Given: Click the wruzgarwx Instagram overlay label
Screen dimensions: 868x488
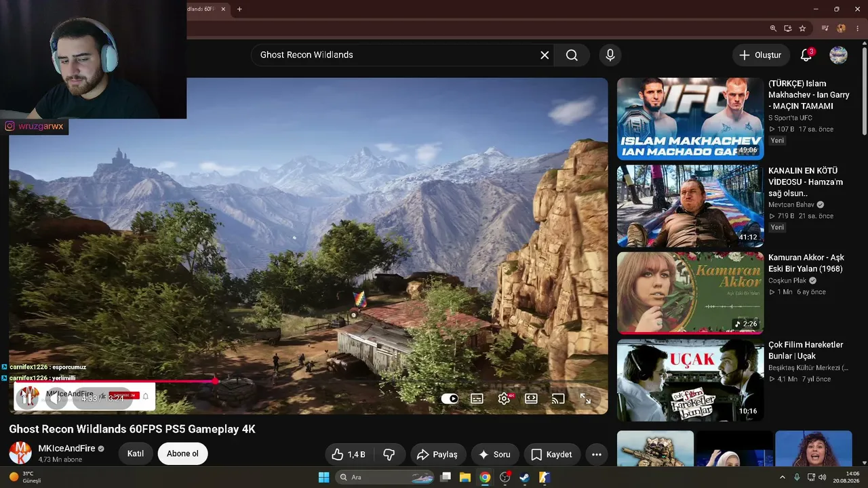Looking at the screenshot, I should [34, 126].
